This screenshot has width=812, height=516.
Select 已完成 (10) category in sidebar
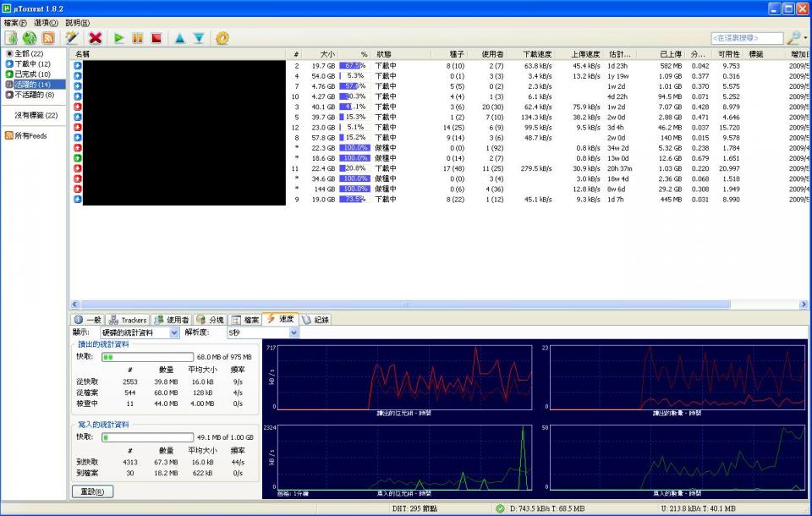tap(32, 74)
